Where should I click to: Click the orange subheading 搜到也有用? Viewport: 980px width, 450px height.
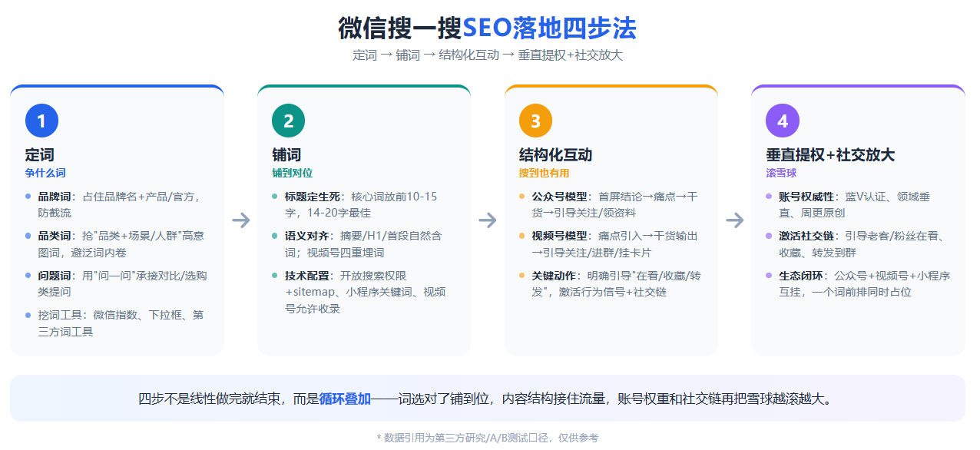pyautogui.click(x=545, y=173)
